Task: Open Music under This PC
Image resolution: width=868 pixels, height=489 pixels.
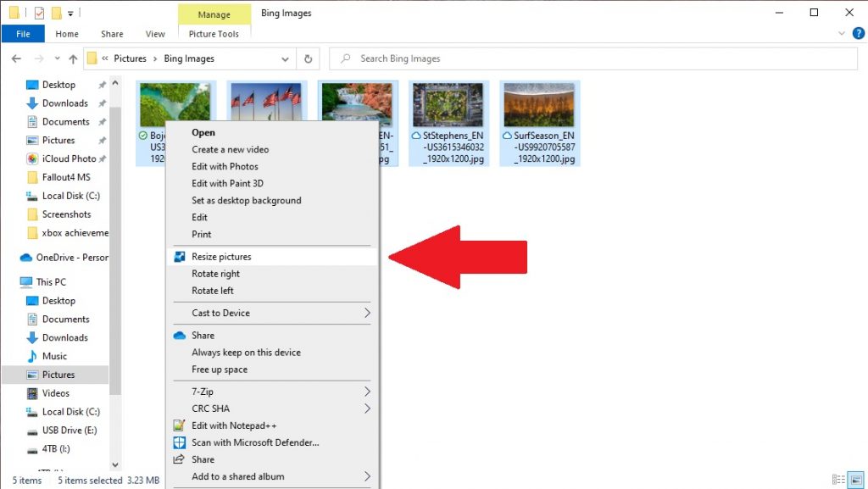Action: pyautogui.click(x=54, y=356)
